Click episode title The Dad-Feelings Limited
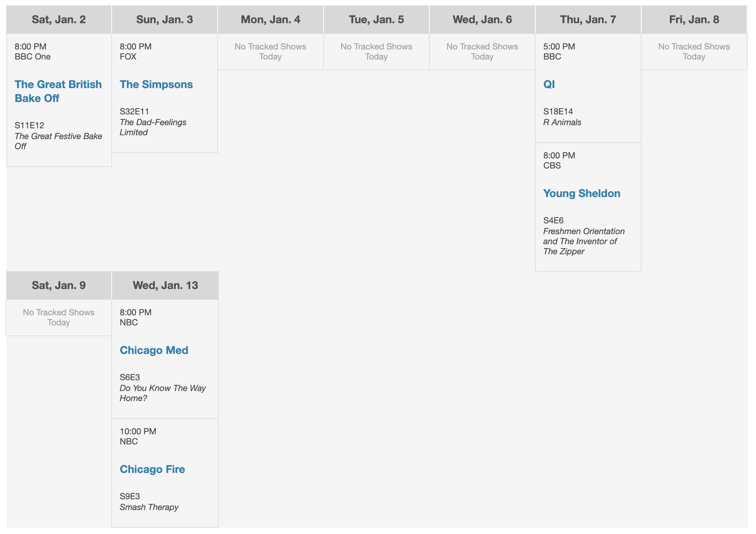 pos(153,127)
